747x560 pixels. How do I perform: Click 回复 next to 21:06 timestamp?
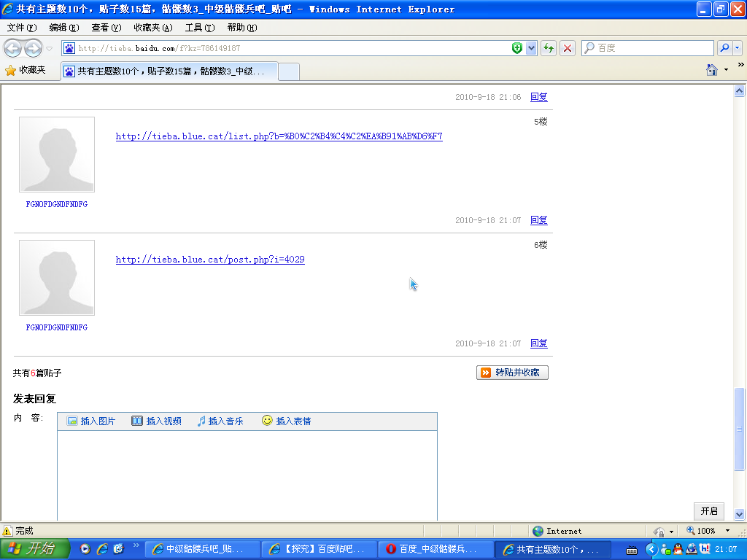(x=539, y=97)
